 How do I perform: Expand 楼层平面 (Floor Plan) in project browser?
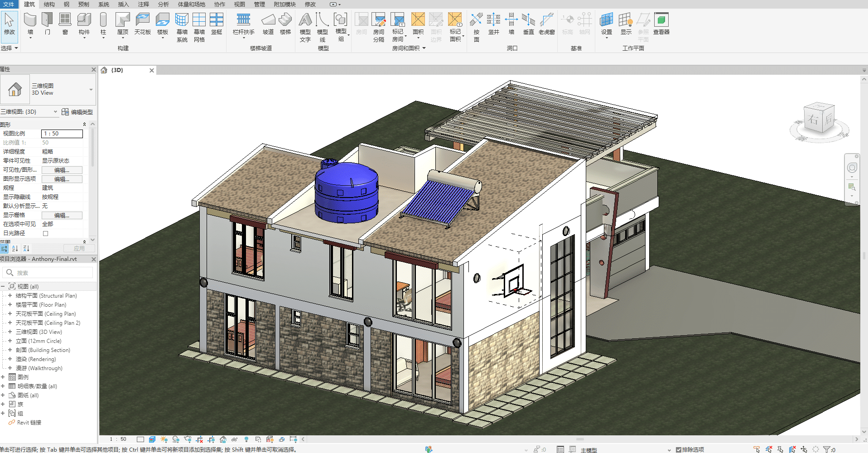[x=10, y=304]
